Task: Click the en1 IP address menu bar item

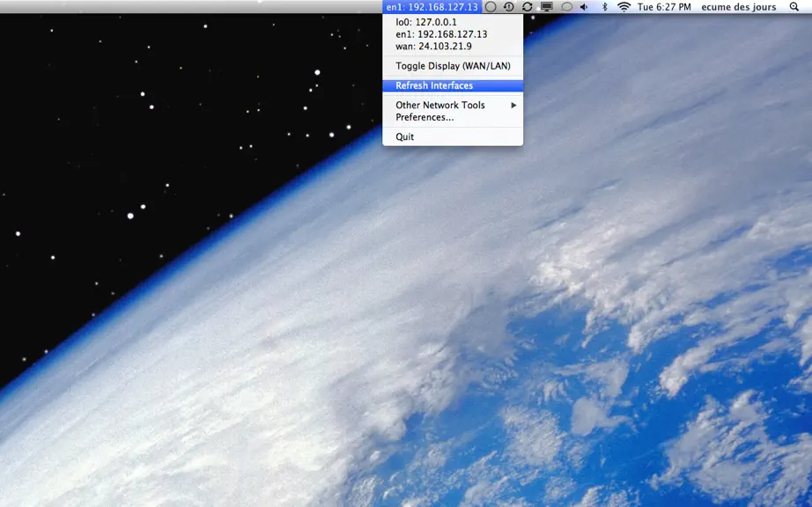Action: pos(432,7)
